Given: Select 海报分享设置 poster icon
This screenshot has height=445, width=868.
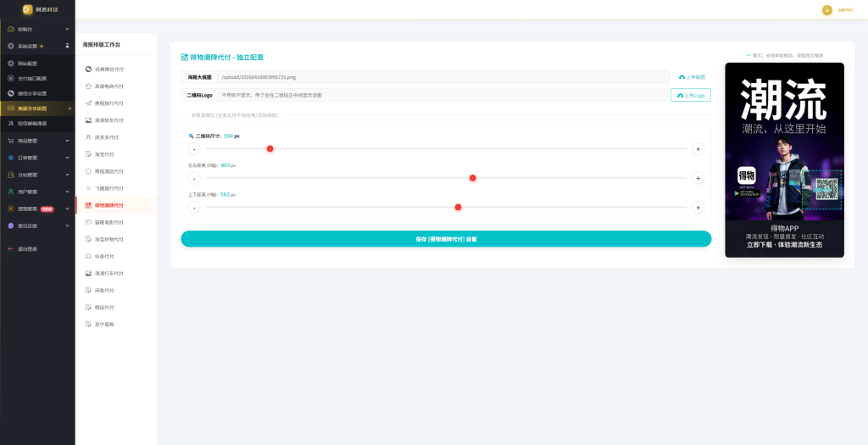Looking at the screenshot, I should tap(11, 108).
